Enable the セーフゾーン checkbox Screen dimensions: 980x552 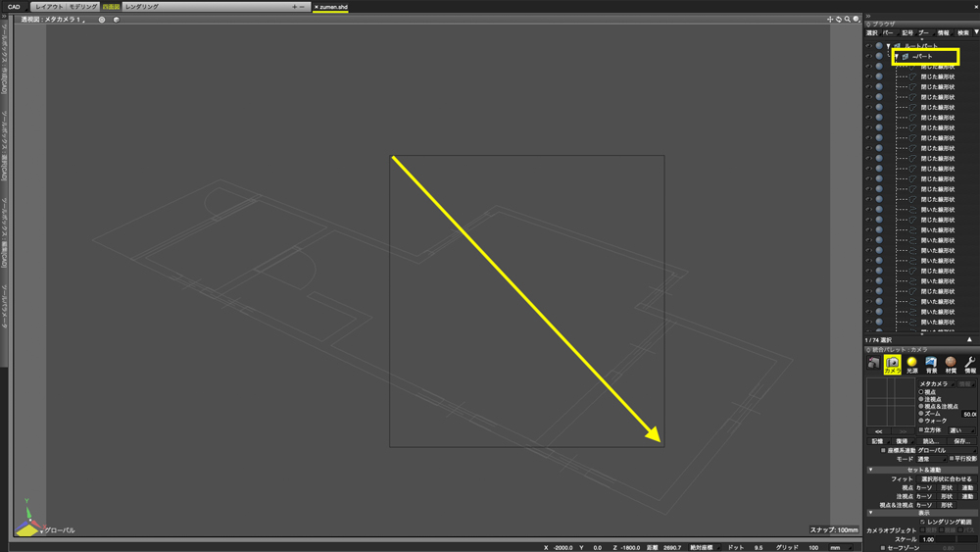point(883,548)
